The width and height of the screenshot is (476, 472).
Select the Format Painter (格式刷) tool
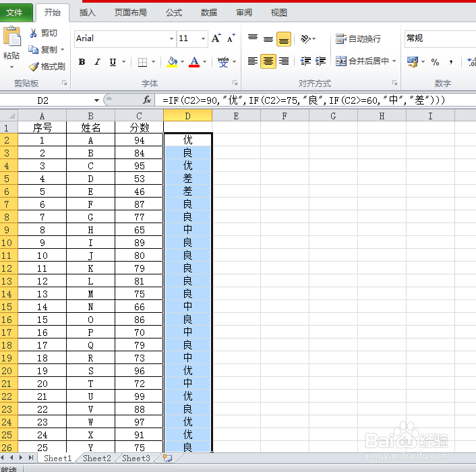(47, 66)
